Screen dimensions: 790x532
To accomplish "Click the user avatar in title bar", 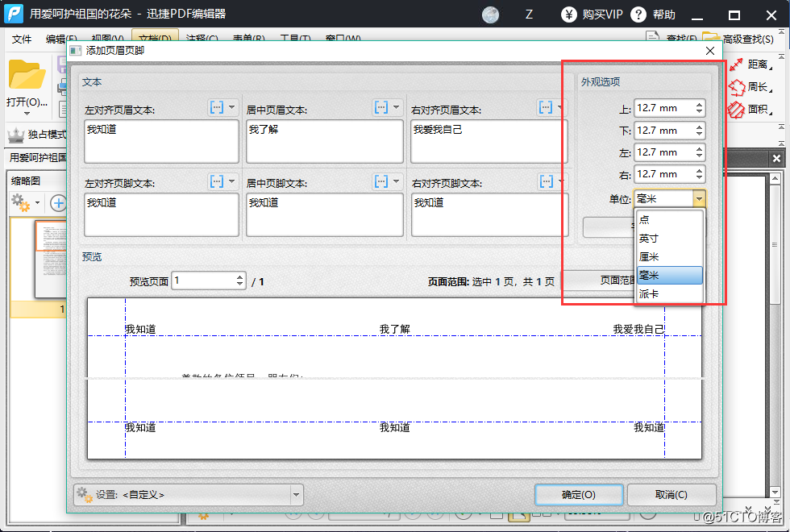I will (x=490, y=15).
